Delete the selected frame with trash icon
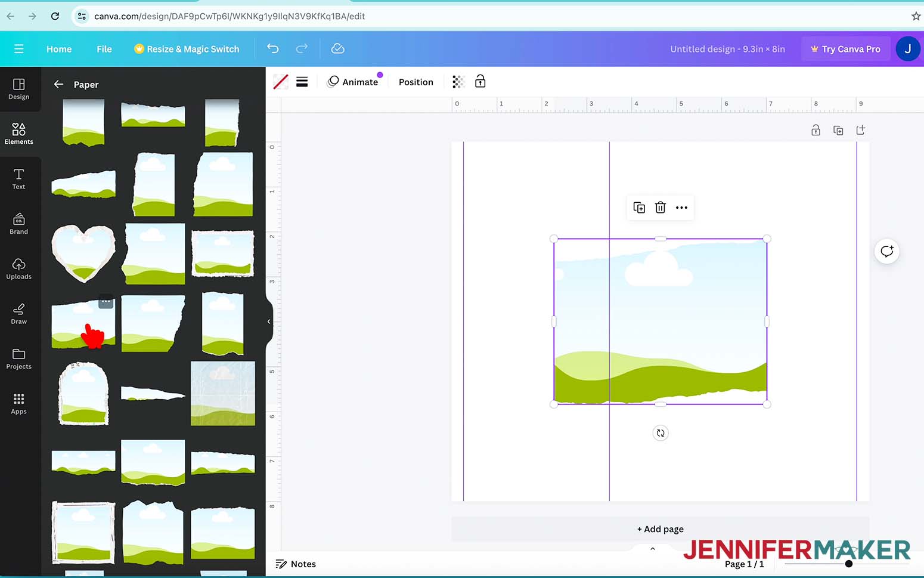 [x=661, y=208]
